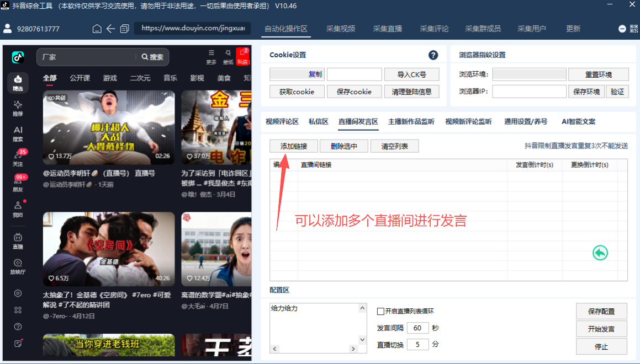Click the 重置环境 button
This screenshot has width=640, height=364.
coord(599,74)
